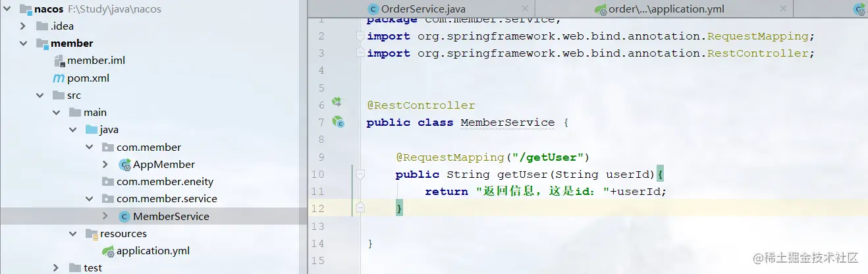Click the line number 9 in gutter
Screen dimensions: 868x274
coord(321,157)
